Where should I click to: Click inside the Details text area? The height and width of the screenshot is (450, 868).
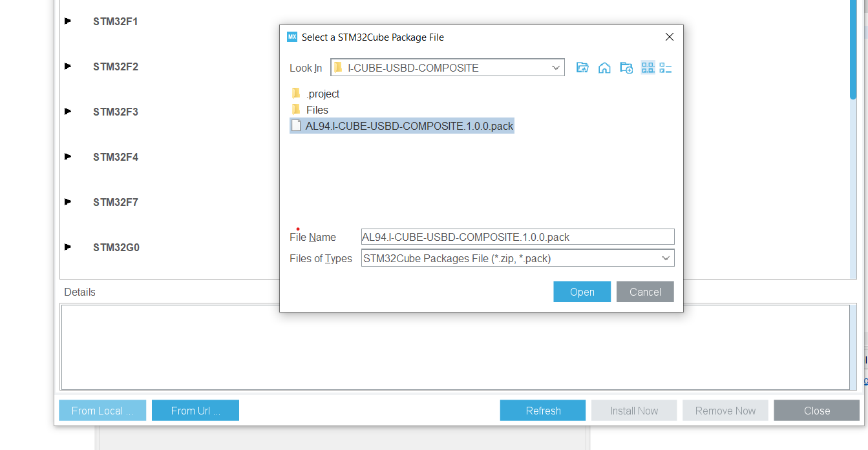coord(455,347)
